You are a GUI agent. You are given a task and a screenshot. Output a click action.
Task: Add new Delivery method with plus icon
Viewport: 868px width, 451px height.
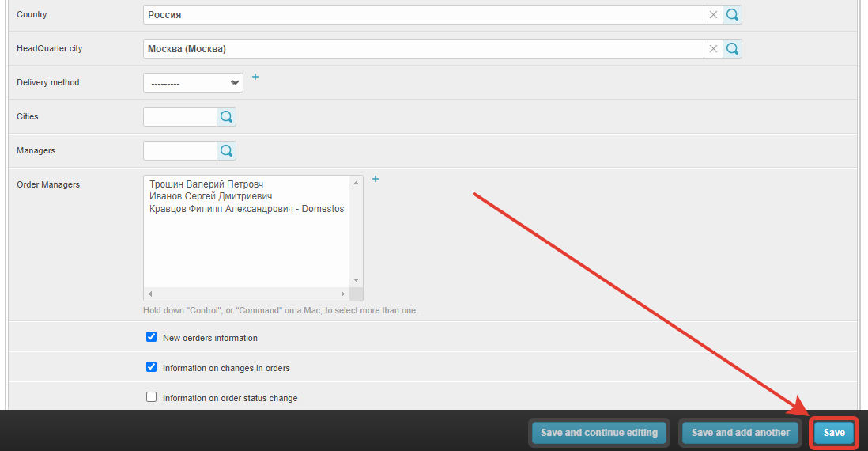tap(255, 78)
